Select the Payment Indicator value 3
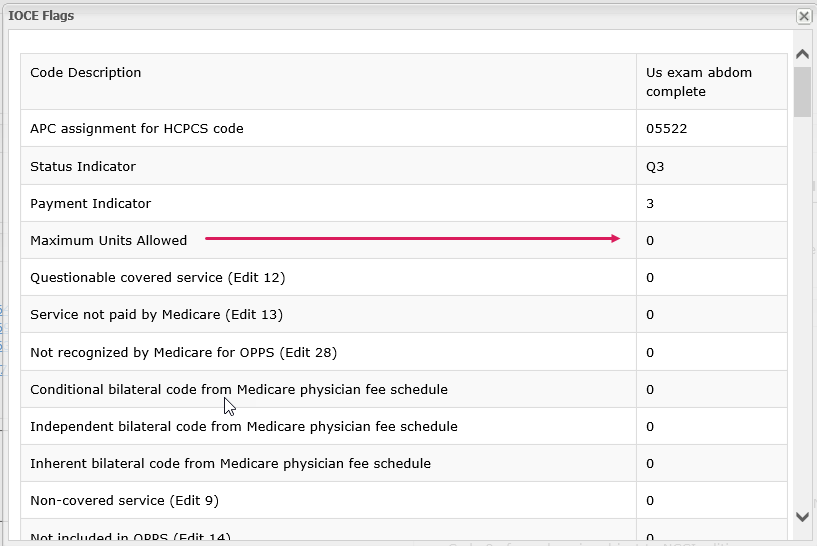Screen dimensions: 817x546 pos(650,203)
